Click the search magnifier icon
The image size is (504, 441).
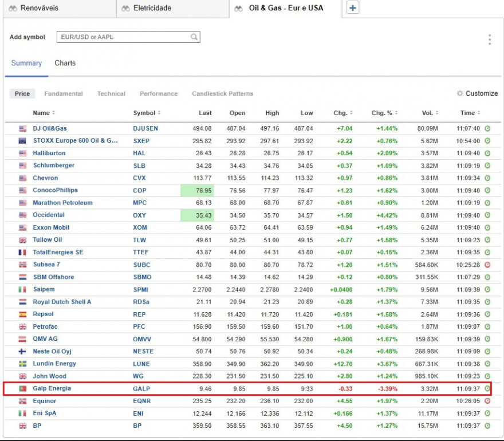(194, 37)
